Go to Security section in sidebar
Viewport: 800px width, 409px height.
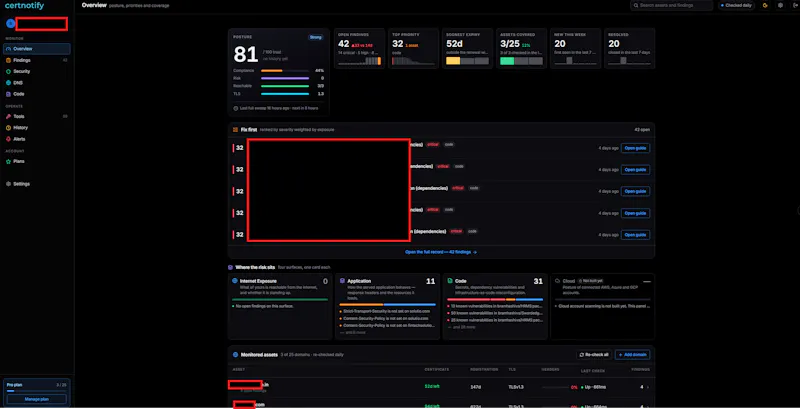coord(37,71)
